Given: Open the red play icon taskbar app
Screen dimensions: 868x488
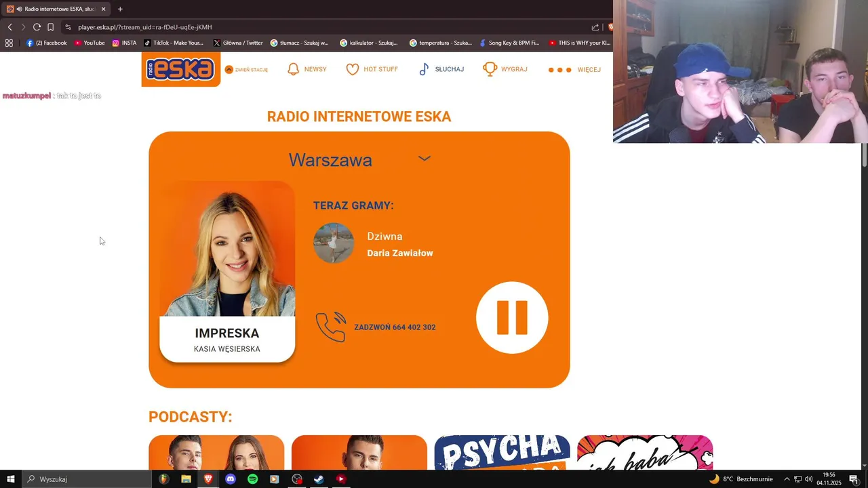Looking at the screenshot, I should (x=341, y=479).
